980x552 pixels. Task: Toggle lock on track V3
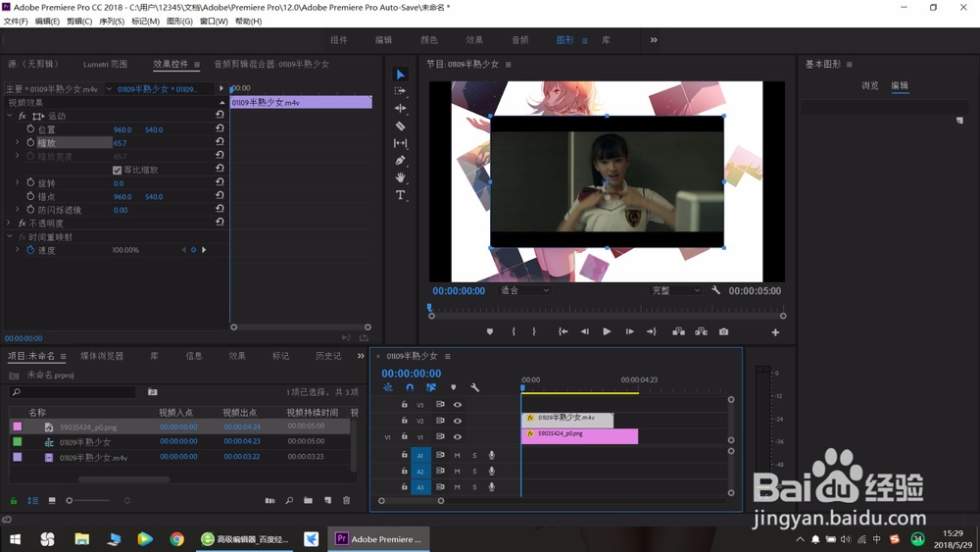pyautogui.click(x=405, y=405)
